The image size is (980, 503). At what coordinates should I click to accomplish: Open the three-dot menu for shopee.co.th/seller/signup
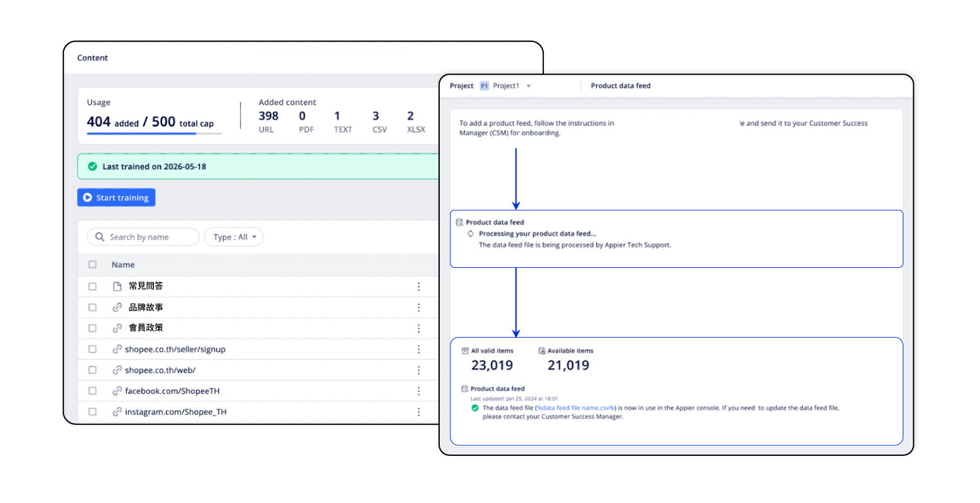point(418,350)
